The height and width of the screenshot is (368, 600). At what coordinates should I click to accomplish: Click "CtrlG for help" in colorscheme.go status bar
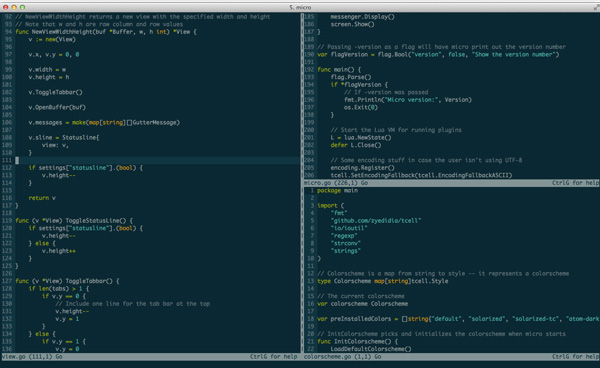[575, 357]
